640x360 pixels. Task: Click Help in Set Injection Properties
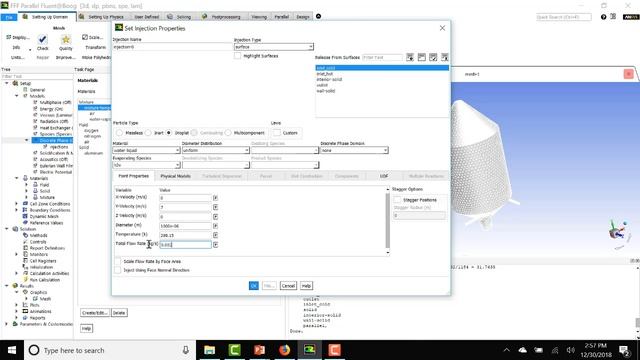click(306, 286)
